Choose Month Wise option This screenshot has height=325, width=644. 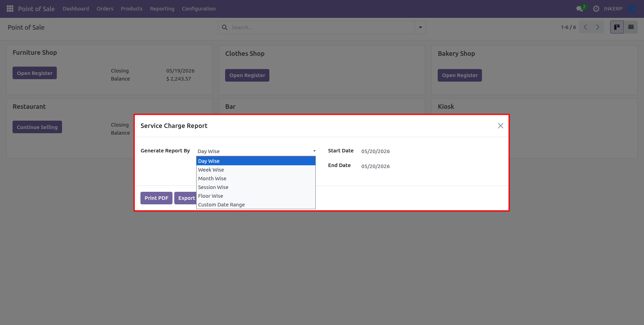pyautogui.click(x=256, y=179)
